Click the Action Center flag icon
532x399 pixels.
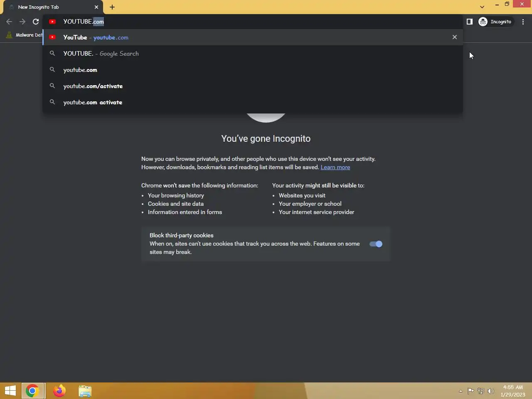470,391
